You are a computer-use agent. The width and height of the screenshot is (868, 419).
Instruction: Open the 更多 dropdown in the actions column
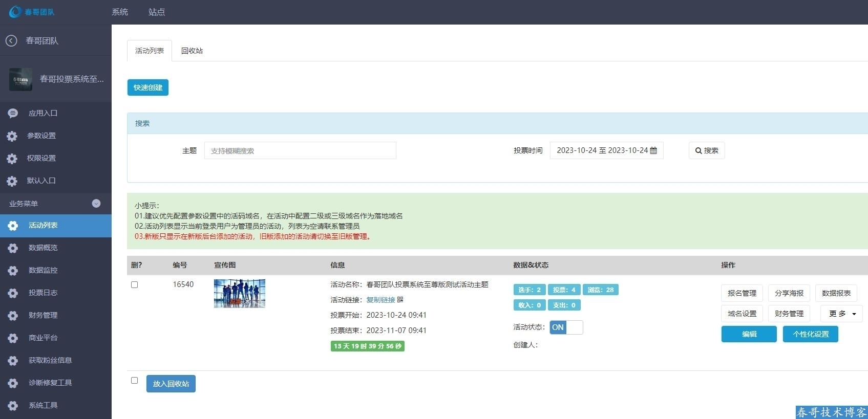coord(841,314)
